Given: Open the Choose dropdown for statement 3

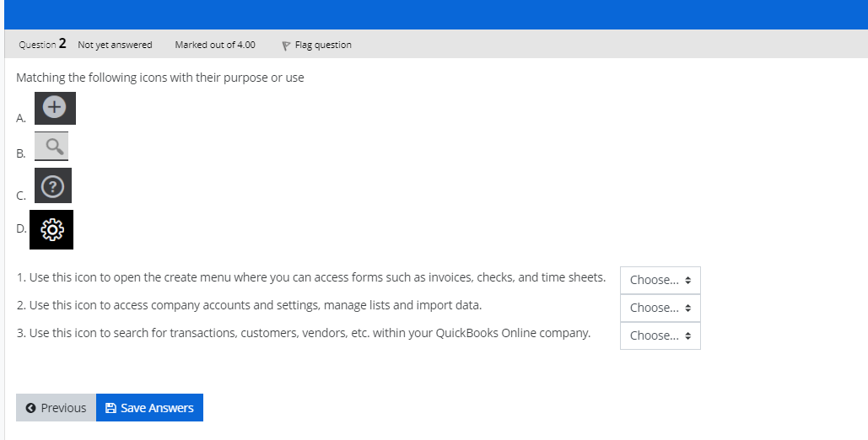Looking at the screenshot, I should click(660, 335).
